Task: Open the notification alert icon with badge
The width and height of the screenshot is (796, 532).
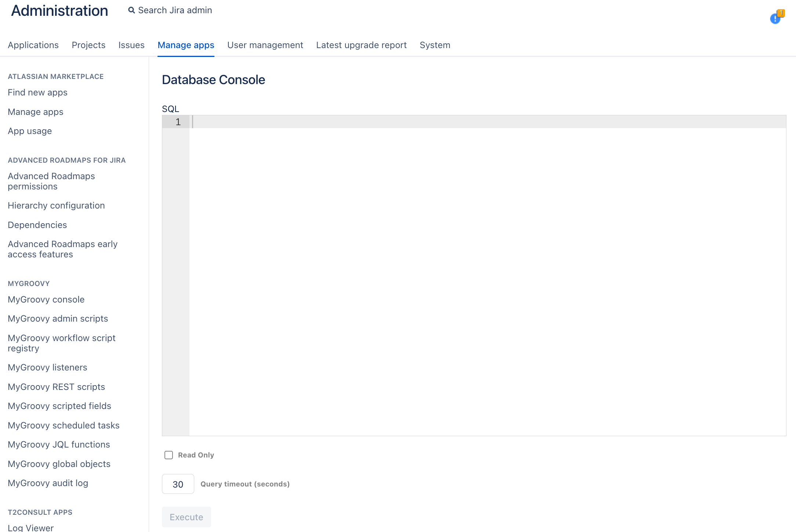Action: coord(775,18)
